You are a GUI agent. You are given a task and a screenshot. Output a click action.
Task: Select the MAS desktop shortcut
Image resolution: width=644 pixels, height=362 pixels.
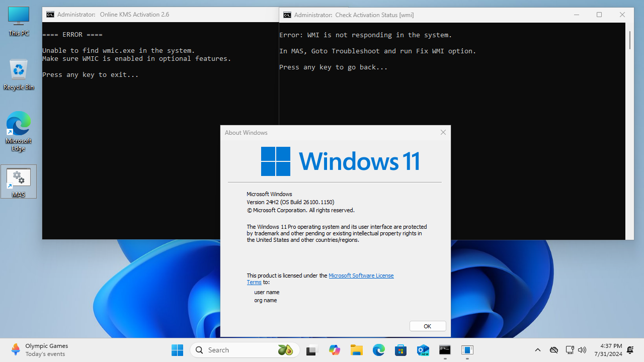(x=19, y=182)
